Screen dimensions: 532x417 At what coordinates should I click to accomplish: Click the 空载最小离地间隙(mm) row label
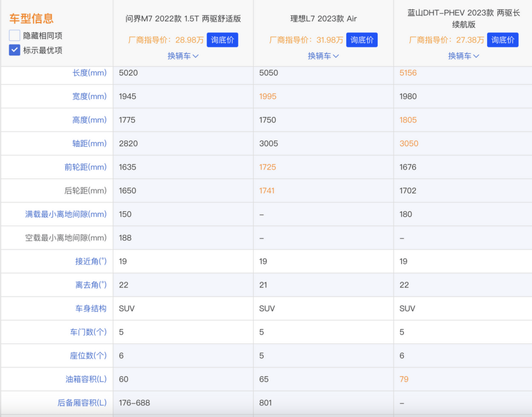[x=66, y=238]
